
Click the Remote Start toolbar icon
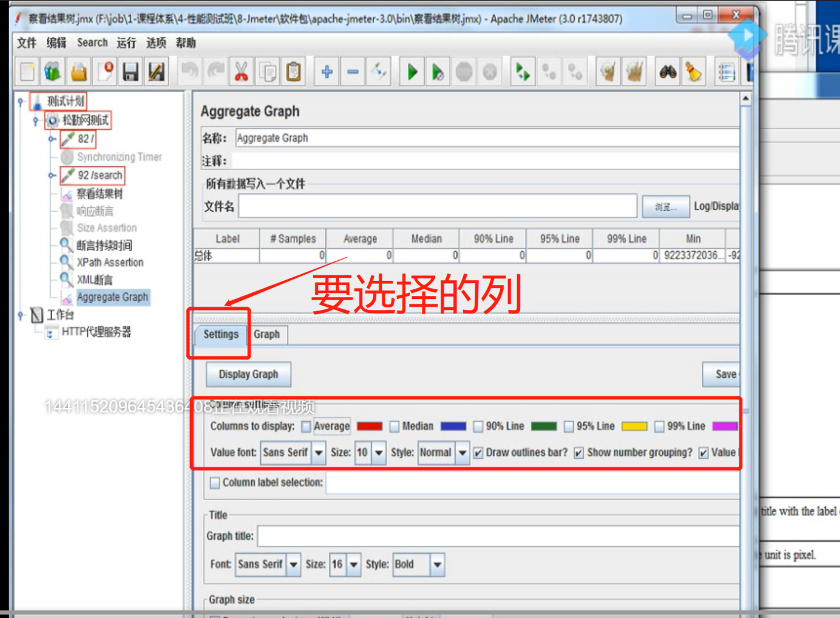tap(523, 72)
